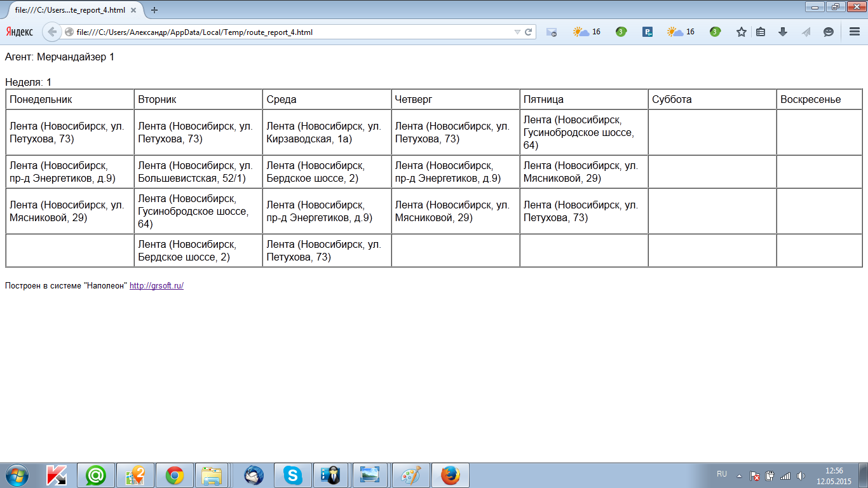The width and height of the screenshot is (868, 488).
Task: Click Петухова, 73 cell under Пятница
Action: tap(583, 211)
